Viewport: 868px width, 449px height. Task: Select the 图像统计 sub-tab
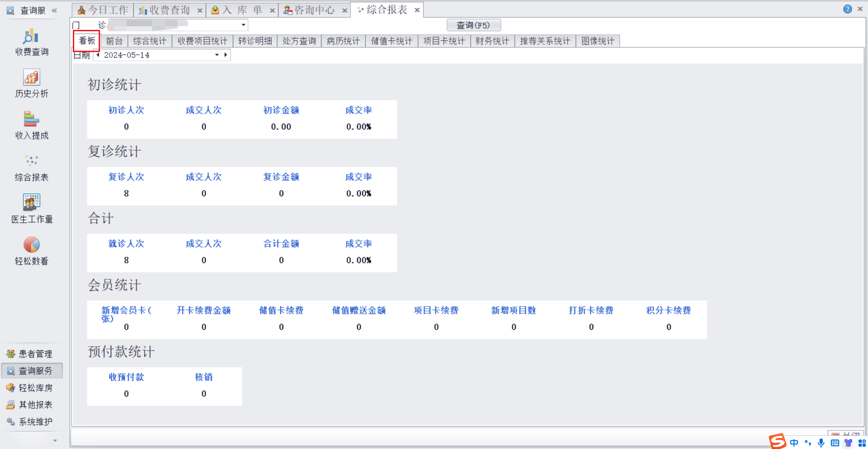[598, 41]
